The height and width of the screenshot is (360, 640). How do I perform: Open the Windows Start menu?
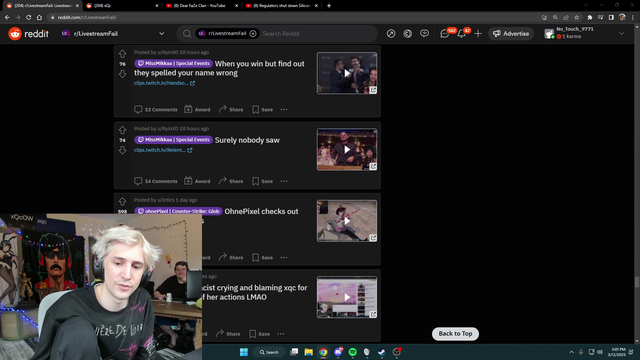click(x=244, y=352)
